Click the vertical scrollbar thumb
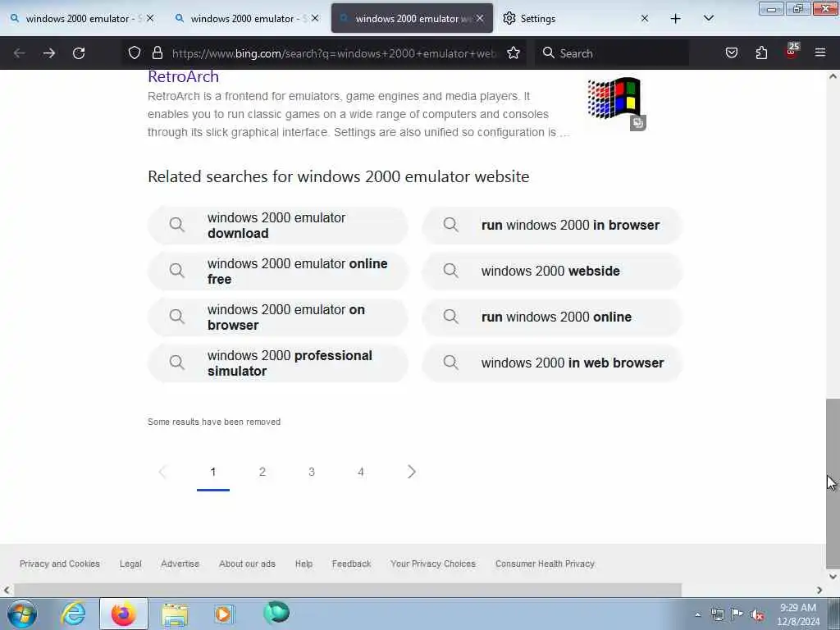Screen dimensions: 840x630 click(833, 484)
